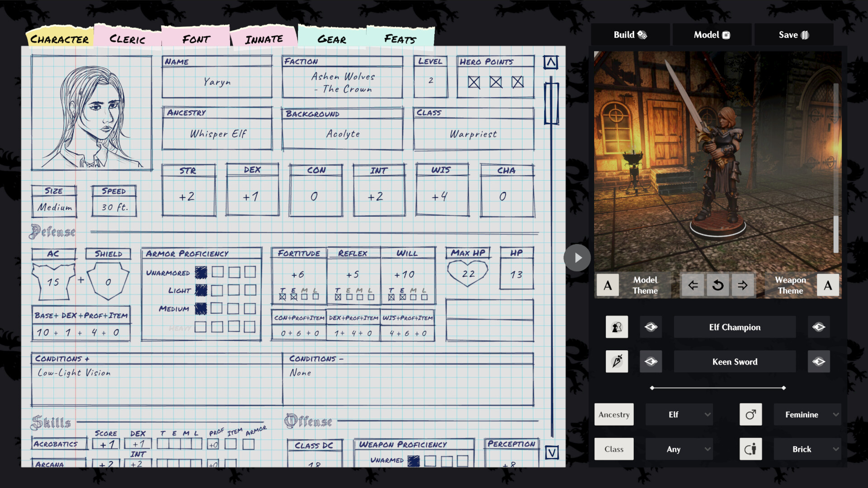Image resolution: width=868 pixels, height=488 pixels.
Task: Expand the Feminine dropdown
Action: pyautogui.click(x=807, y=414)
